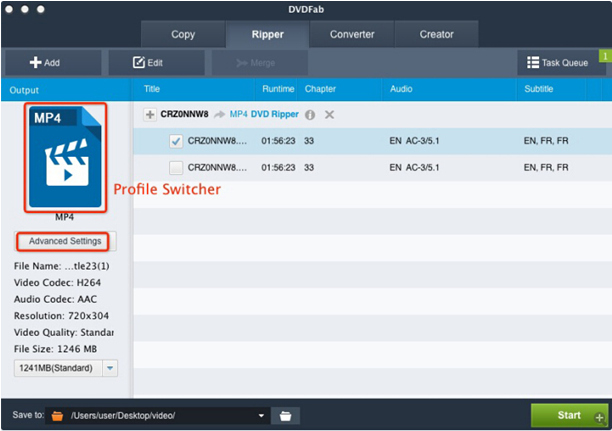Open the output folder icon button
The height and width of the screenshot is (431, 612).
pos(285,416)
